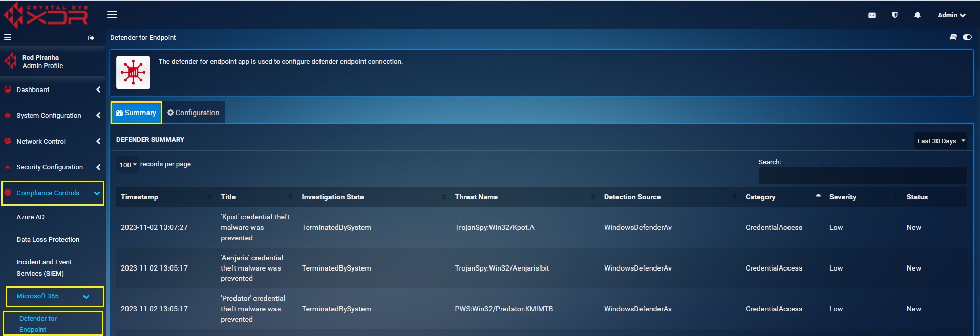980x336 pixels.
Task: Click the Red Piranha profile logo icon
Action: (x=10, y=61)
